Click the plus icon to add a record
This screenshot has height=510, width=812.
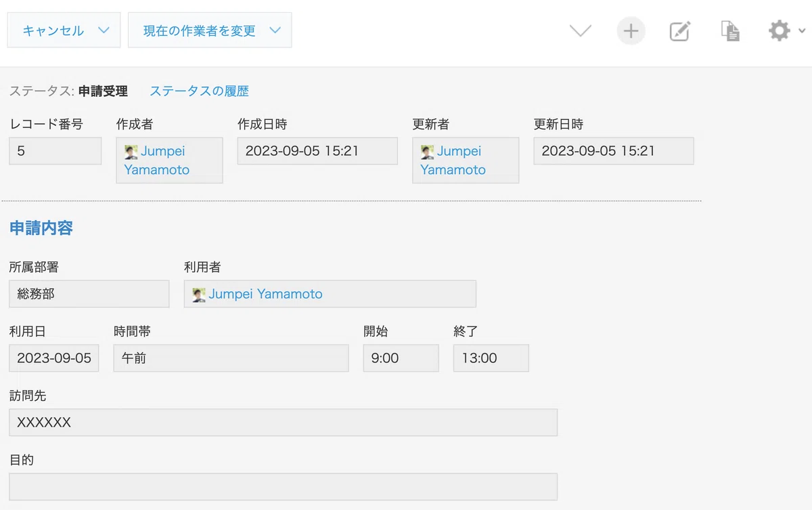(x=631, y=31)
